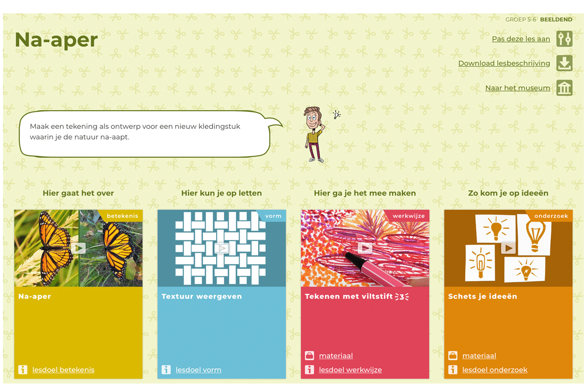Click info icon beside lesdoel onderzoek
This screenshot has height=392, width=588.
pyautogui.click(x=453, y=370)
